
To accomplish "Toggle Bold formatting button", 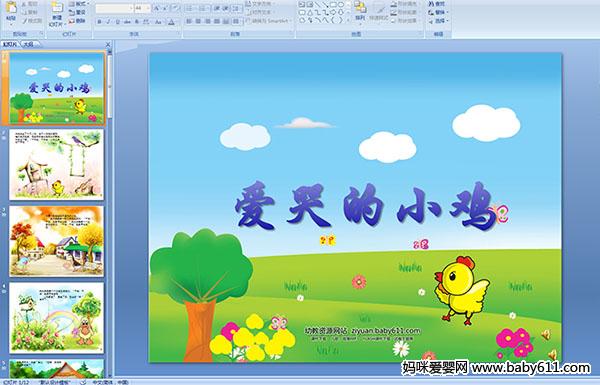I will 100,22.
